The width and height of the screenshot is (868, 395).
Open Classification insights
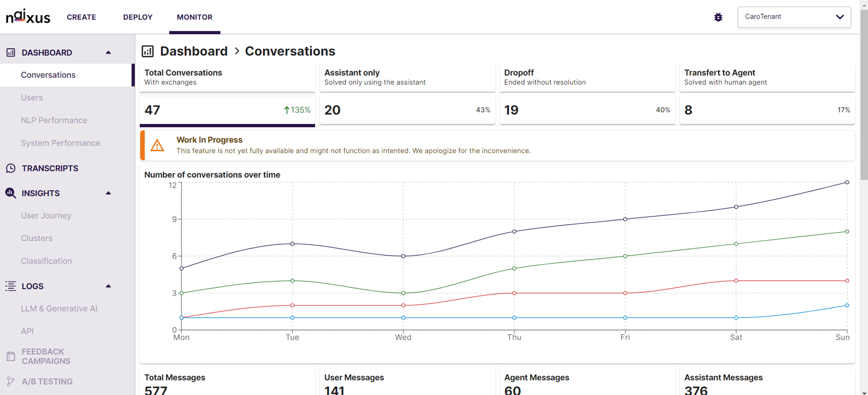coord(46,261)
